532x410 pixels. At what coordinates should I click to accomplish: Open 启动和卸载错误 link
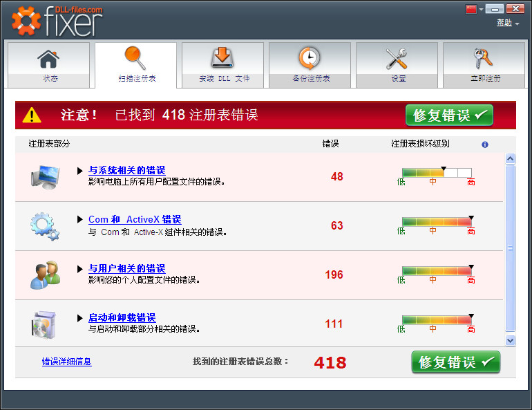(122, 317)
